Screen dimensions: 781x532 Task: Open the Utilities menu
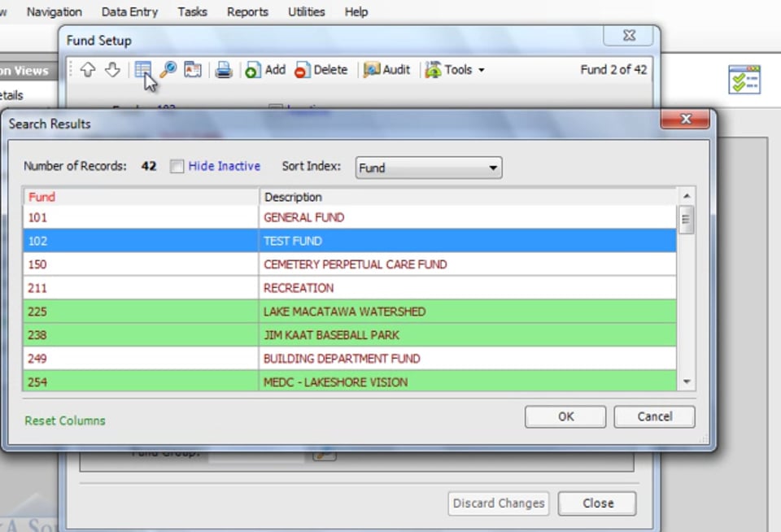point(307,11)
